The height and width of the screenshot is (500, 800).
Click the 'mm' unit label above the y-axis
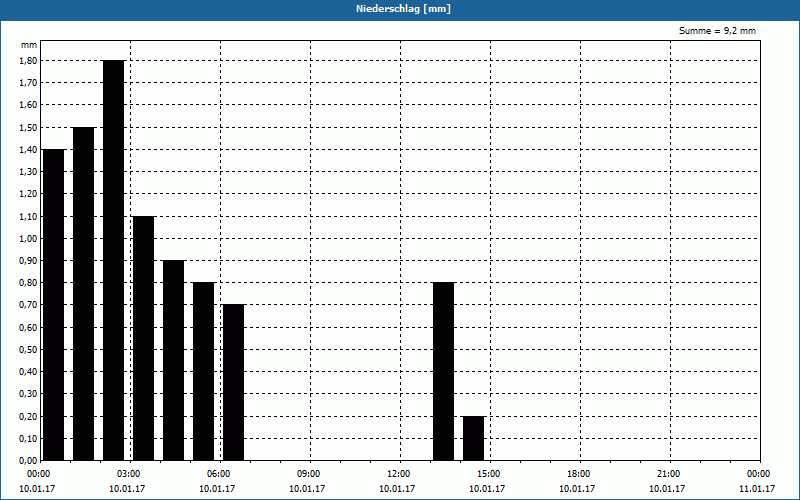[x=29, y=45]
